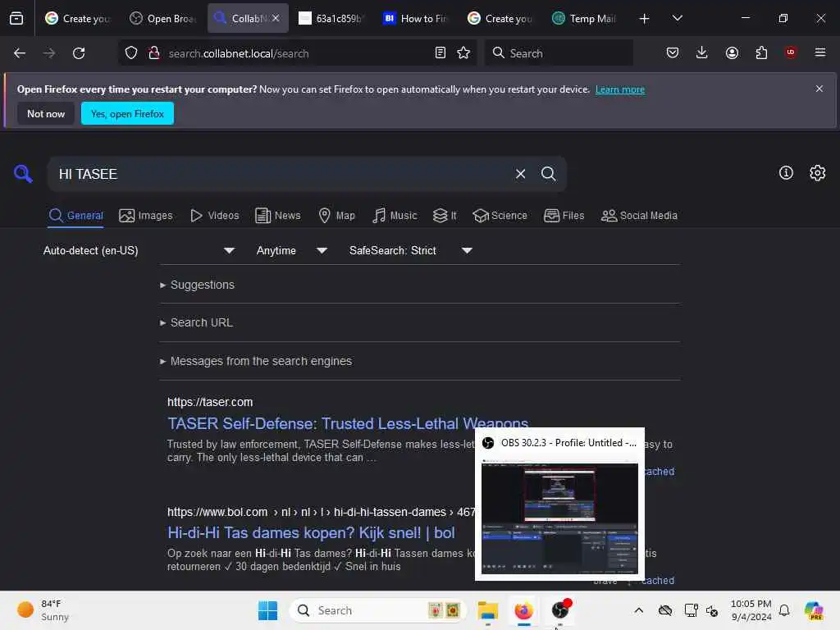Open the tracking protection shield icon
The width and height of the screenshot is (840, 630).
131,53
